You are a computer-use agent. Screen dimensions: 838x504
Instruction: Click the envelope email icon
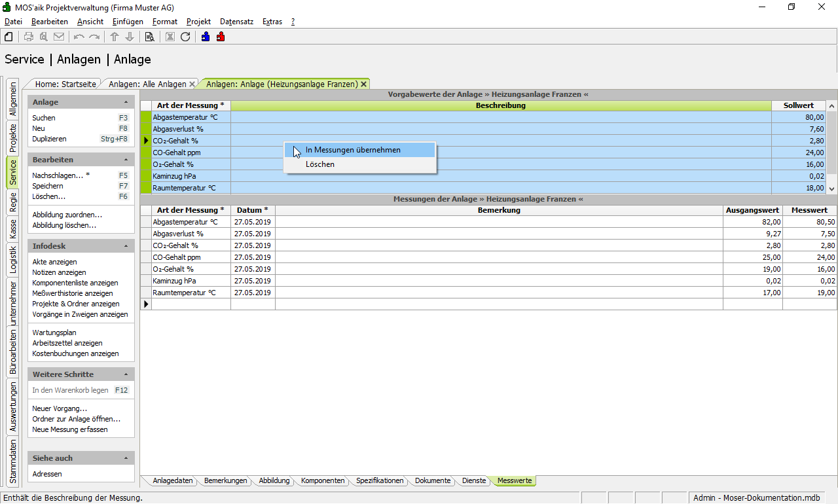pyautogui.click(x=59, y=37)
